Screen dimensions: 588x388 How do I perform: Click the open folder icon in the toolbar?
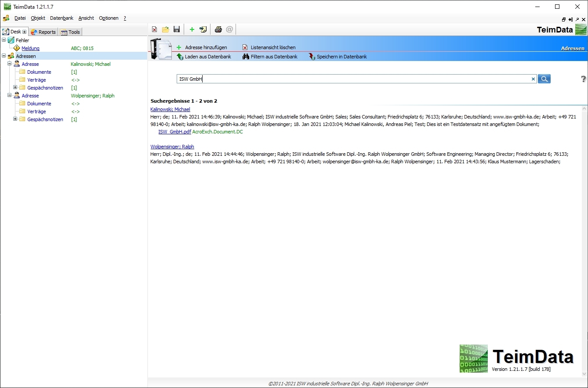pyautogui.click(x=166, y=29)
